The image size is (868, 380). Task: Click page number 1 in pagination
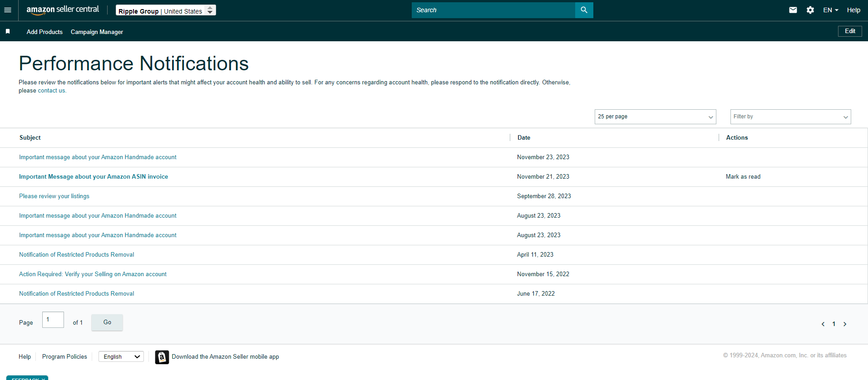[833, 324]
